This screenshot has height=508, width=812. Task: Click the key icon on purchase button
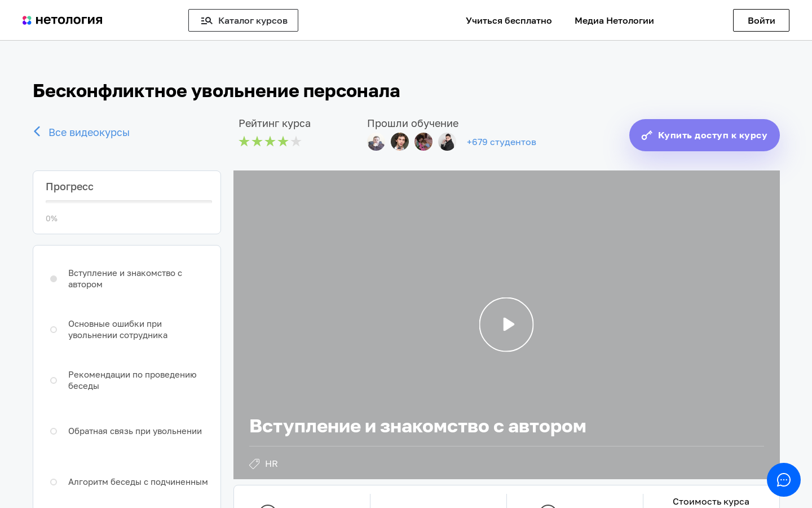point(647,135)
